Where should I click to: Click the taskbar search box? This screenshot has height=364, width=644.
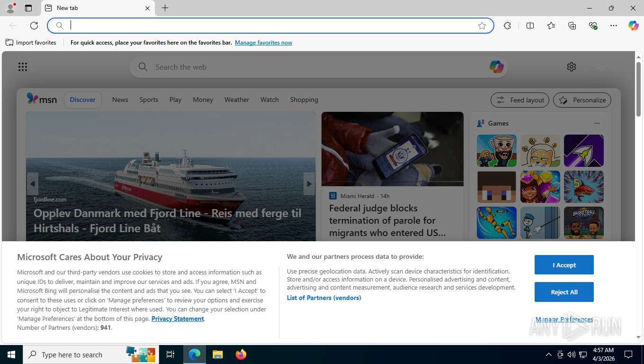(91, 355)
